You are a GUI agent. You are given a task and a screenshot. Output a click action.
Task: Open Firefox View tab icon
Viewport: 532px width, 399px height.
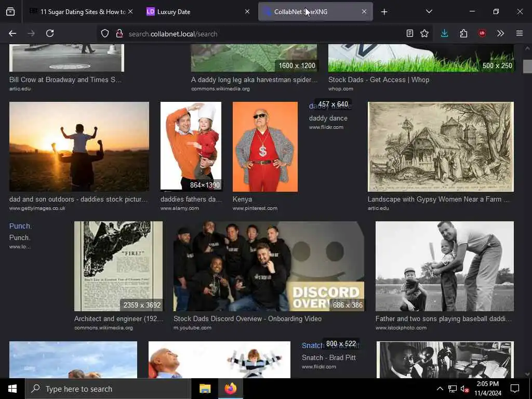[10, 12]
